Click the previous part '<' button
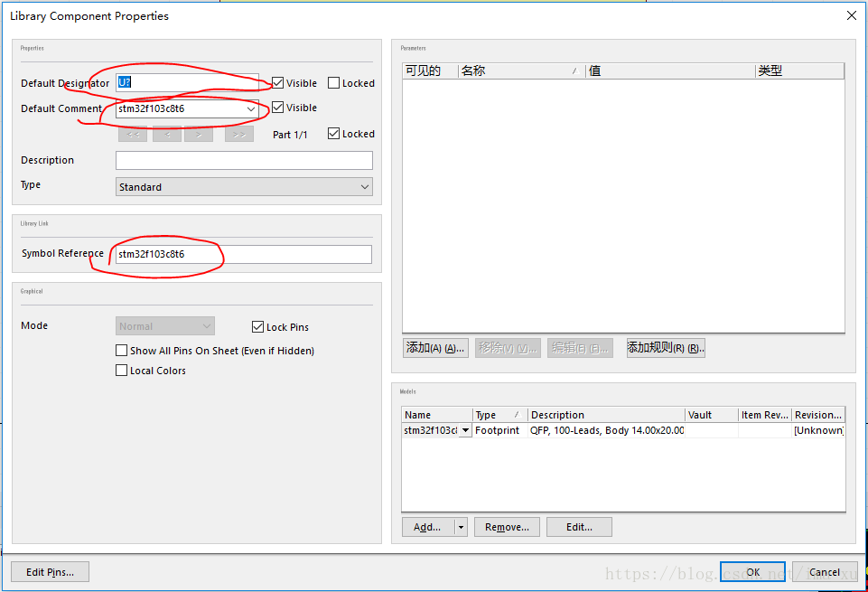The width and height of the screenshot is (868, 592). [x=166, y=134]
